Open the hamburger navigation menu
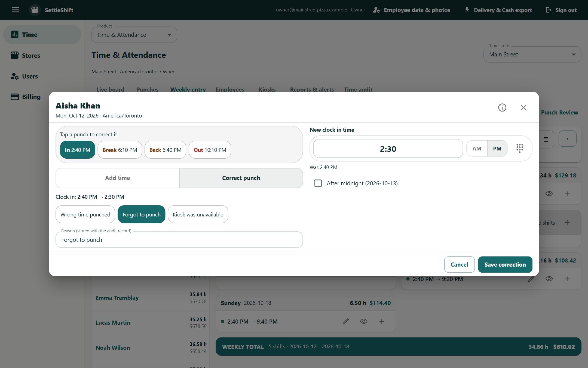Screen dimensions: 588x368 pos(16,10)
